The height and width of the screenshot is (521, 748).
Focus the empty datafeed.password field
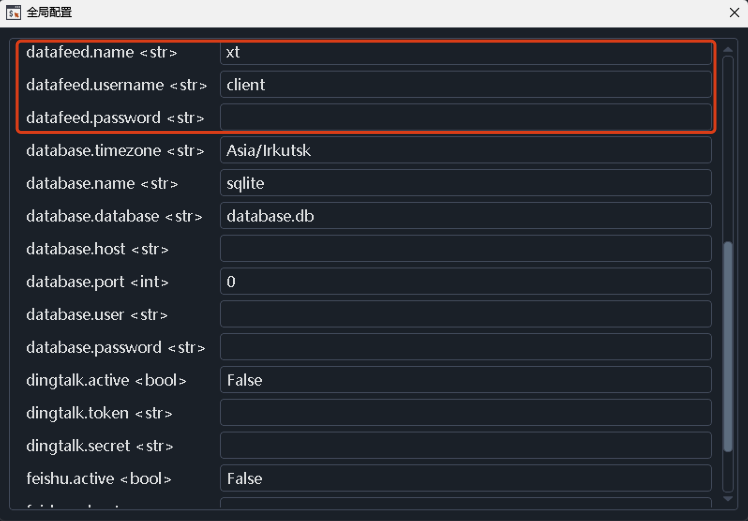tap(466, 117)
